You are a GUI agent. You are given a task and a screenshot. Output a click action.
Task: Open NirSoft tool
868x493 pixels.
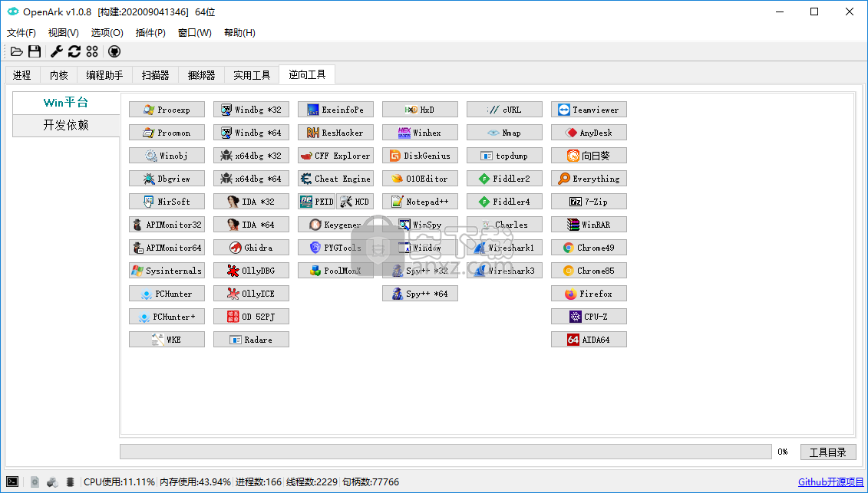click(x=167, y=202)
